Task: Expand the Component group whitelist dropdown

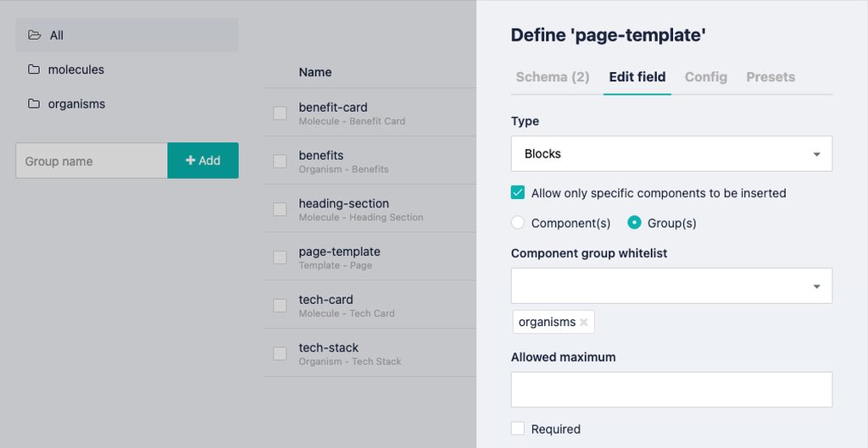Action: pos(671,286)
